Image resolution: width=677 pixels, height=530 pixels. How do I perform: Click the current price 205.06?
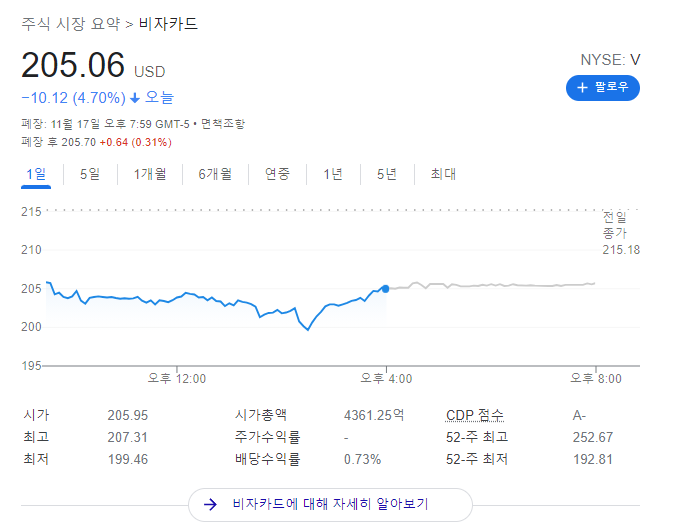coord(73,65)
